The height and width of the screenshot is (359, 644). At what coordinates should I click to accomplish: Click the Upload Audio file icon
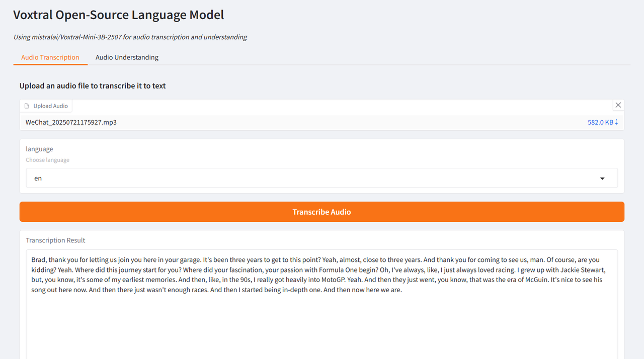pos(27,106)
